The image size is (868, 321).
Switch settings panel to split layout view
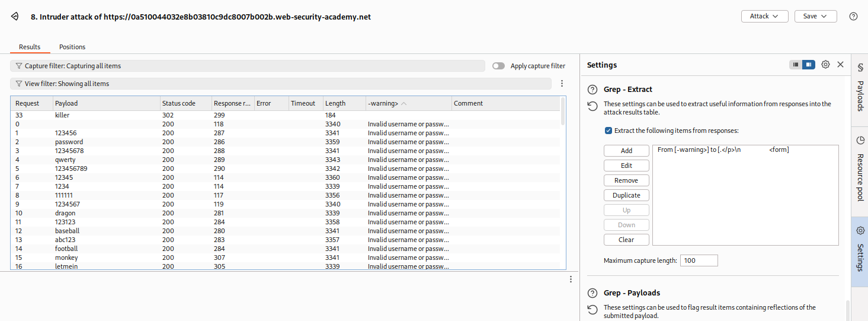809,65
